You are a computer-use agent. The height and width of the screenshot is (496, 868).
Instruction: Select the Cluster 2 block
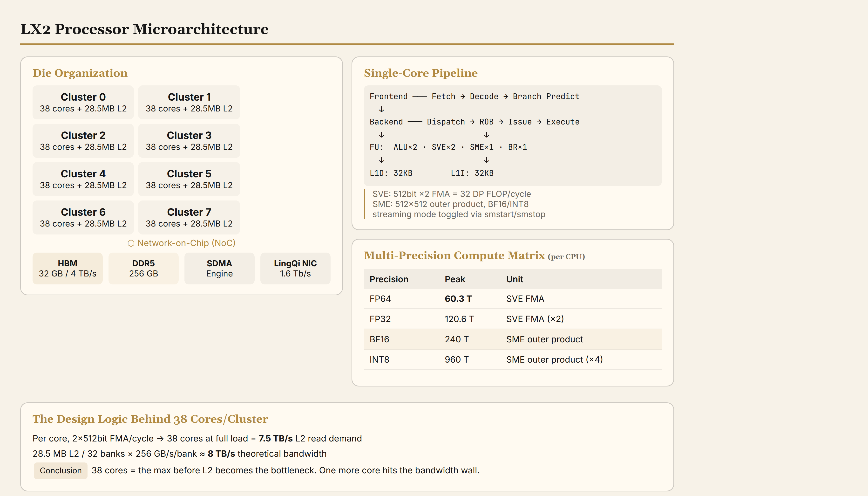pyautogui.click(x=83, y=141)
